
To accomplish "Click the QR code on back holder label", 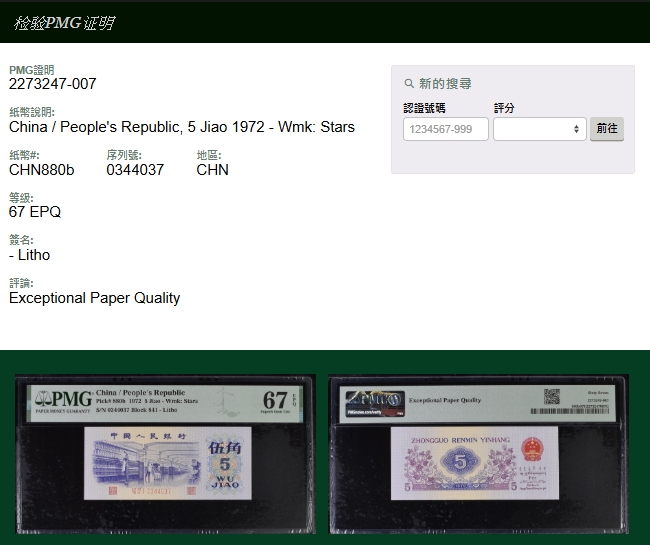I will click(x=551, y=396).
